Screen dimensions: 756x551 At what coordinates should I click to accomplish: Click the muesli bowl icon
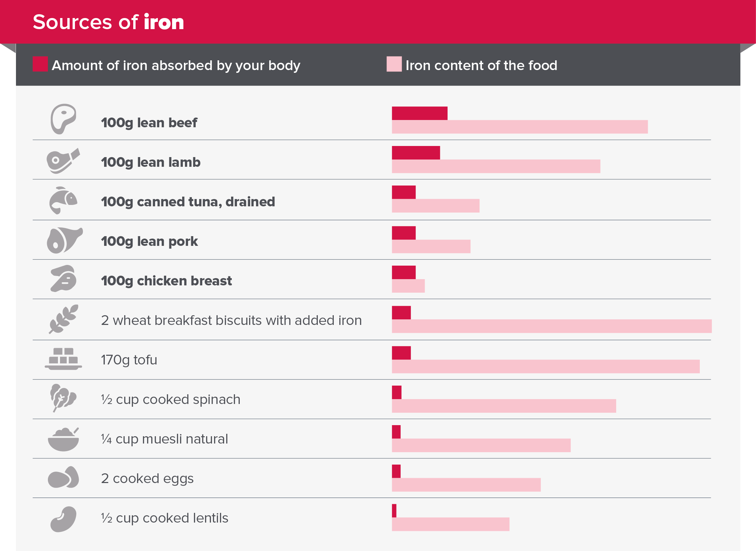[x=63, y=439]
